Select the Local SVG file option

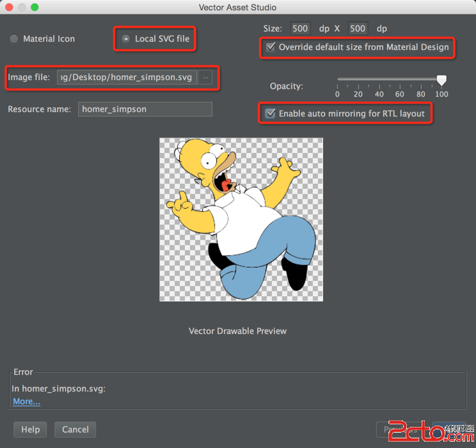[x=125, y=39]
